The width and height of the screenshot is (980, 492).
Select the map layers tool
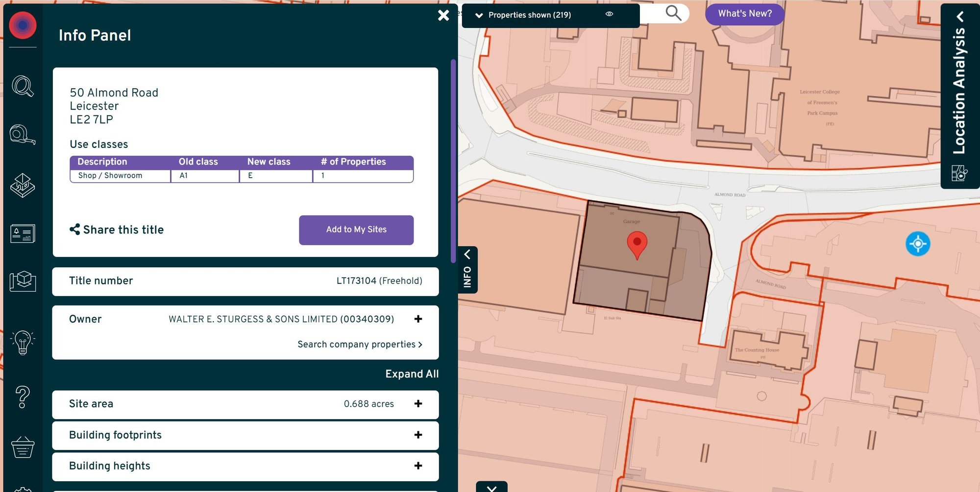(23, 186)
